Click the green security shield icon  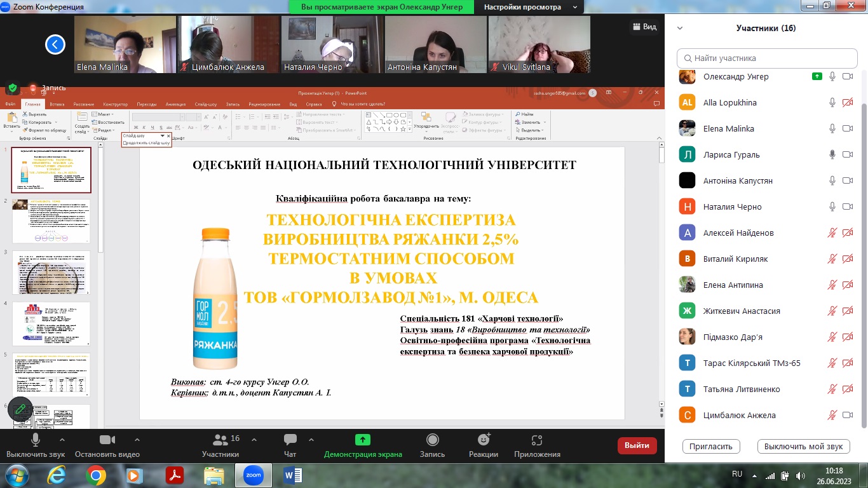13,88
